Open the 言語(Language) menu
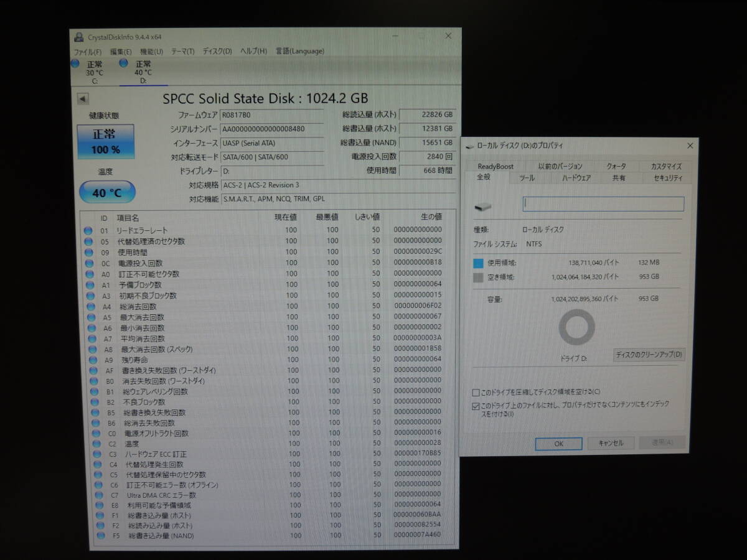 299,51
